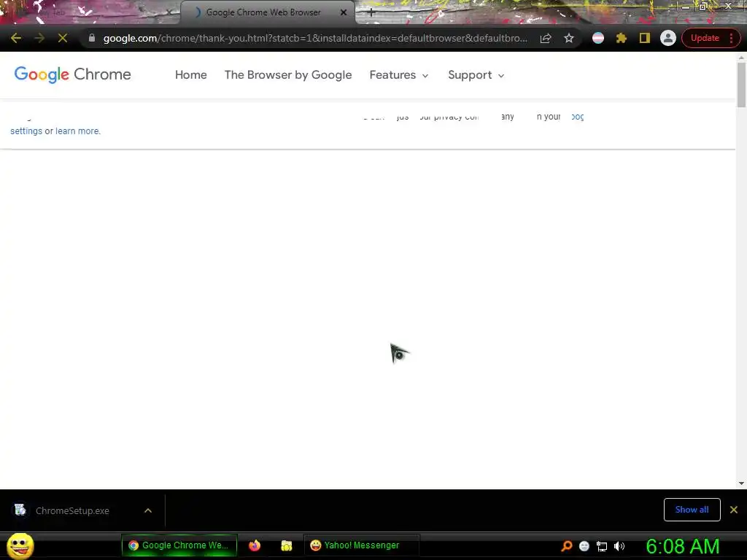This screenshot has height=560, width=747.
Task: Click the scrollbar down arrow
Action: pos(741,483)
